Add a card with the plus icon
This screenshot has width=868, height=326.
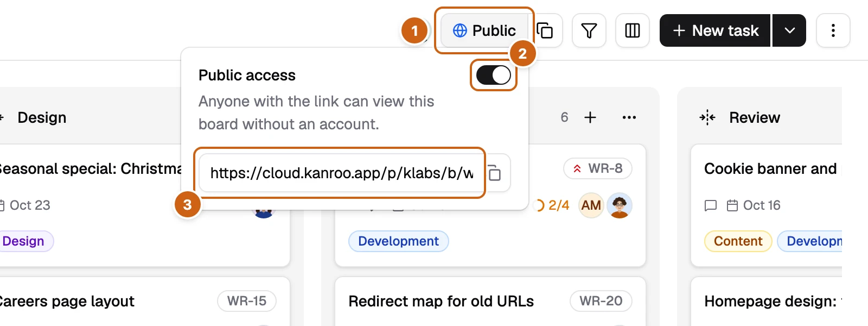tap(590, 117)
